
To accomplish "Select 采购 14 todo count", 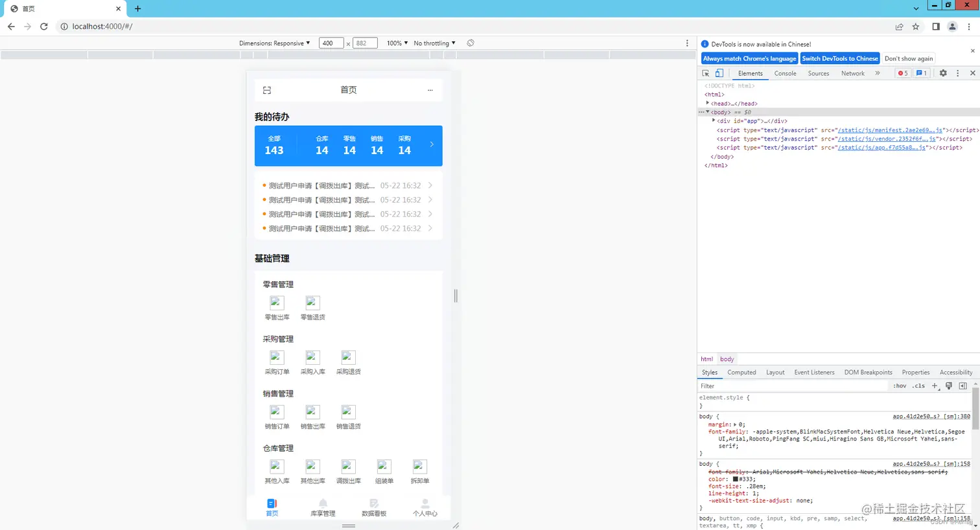I will point(404,145).
